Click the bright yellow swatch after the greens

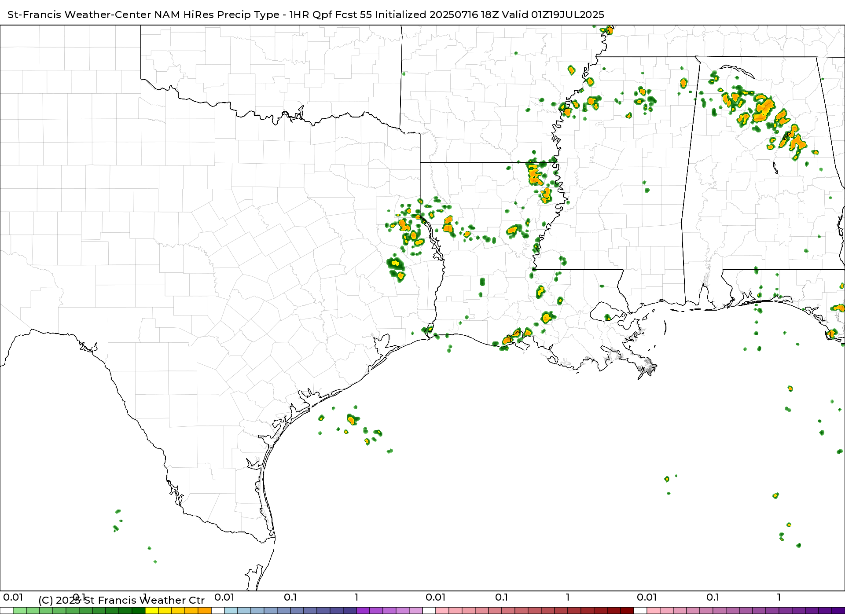point(152,611)
